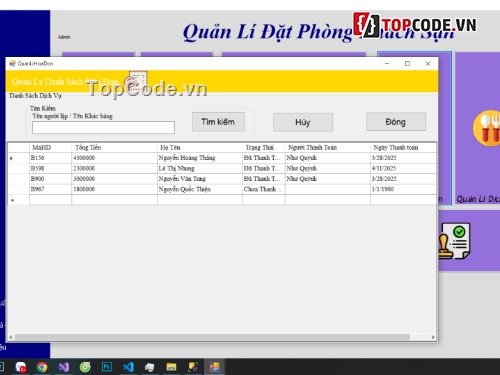Click the invoice image in the yellow header
This screenshot has height=375, width=500.
click(x=137, y=81)
